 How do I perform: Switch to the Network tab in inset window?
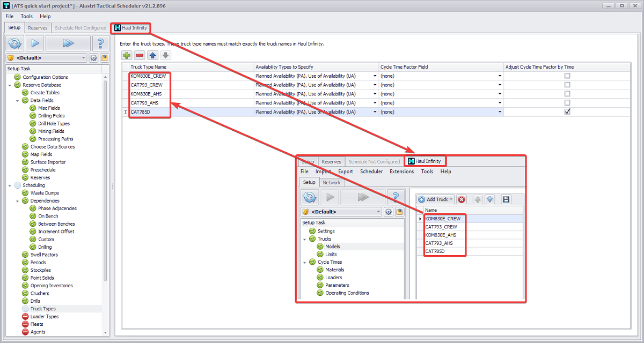(331, 182)
